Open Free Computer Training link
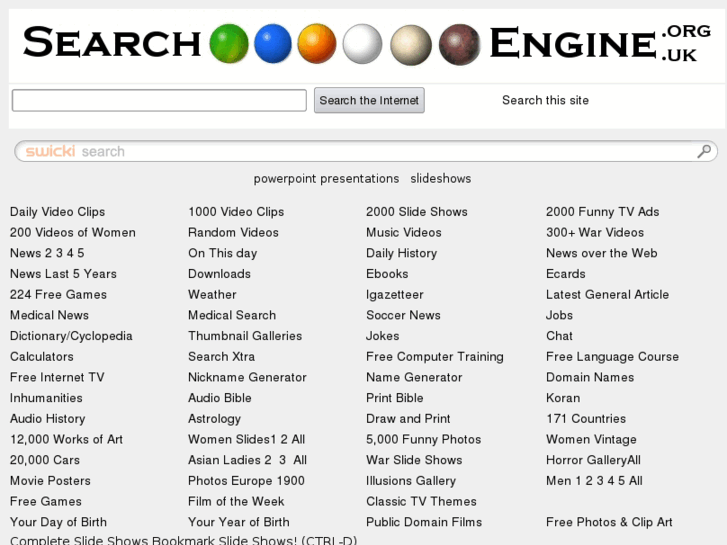 click(435, 357)
